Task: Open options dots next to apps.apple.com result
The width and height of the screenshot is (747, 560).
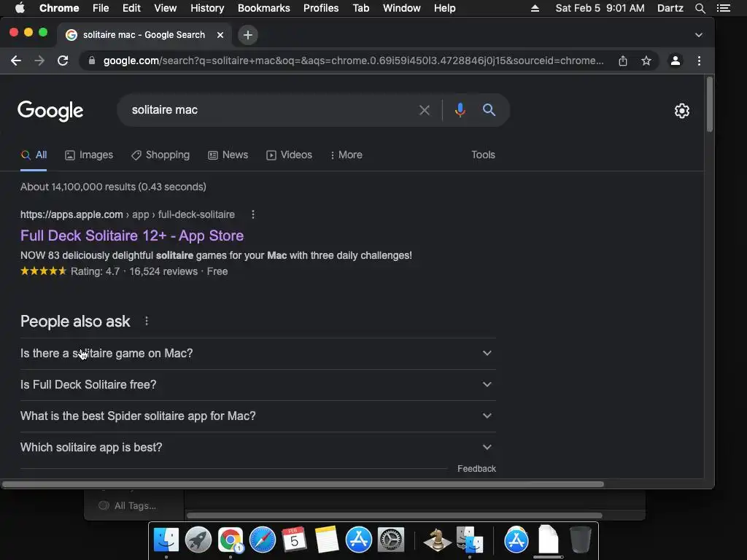Action: coord(253,214)
